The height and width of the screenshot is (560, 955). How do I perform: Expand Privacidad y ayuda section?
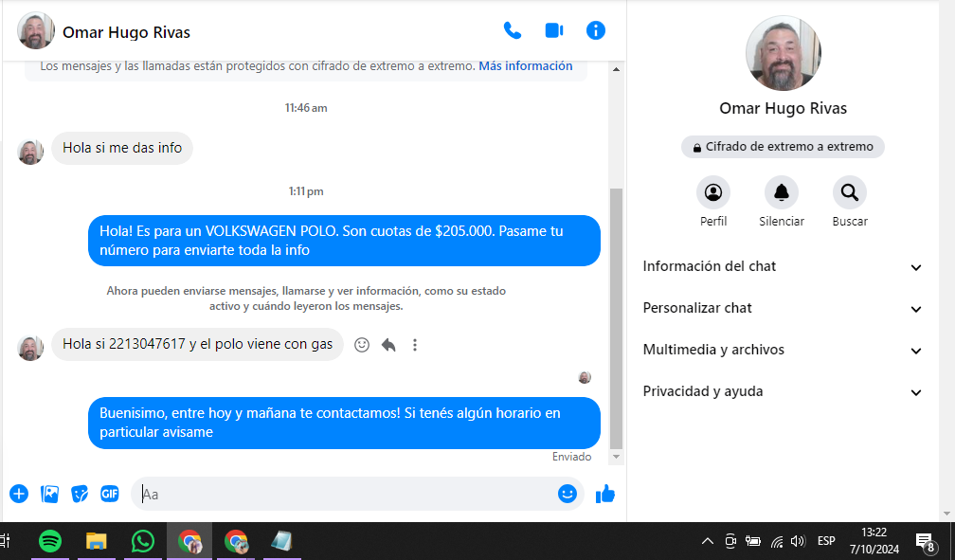pyautogui.click(x=782, y=392)
